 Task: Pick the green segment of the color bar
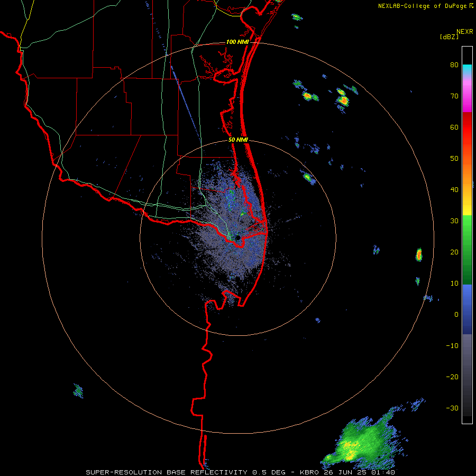(x=467, y=250)
